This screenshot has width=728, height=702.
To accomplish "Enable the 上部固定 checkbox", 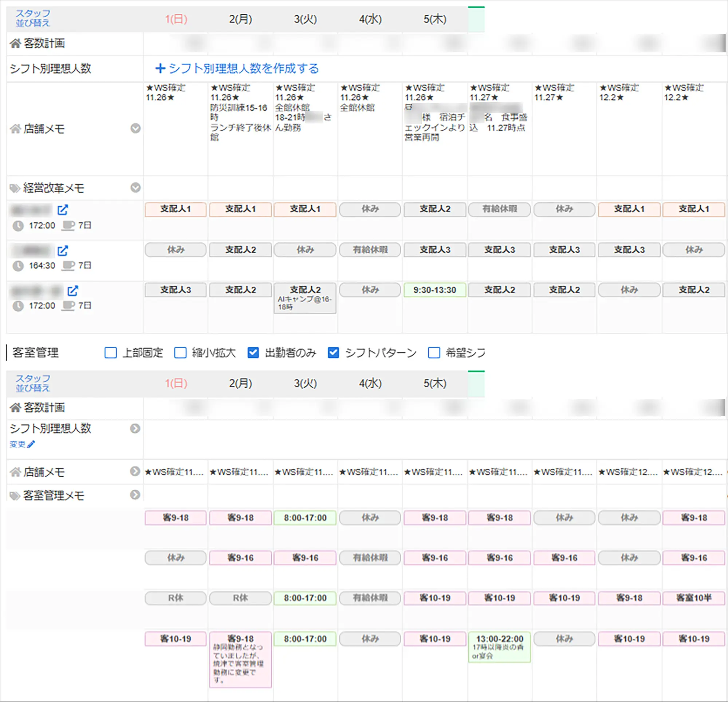I will point(111,353).
